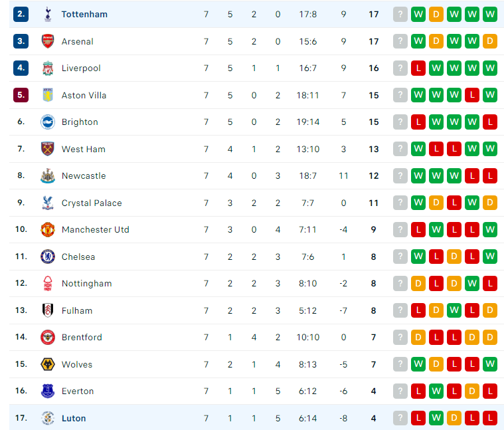Click West Ham's first green W form badge

[418, 149]
